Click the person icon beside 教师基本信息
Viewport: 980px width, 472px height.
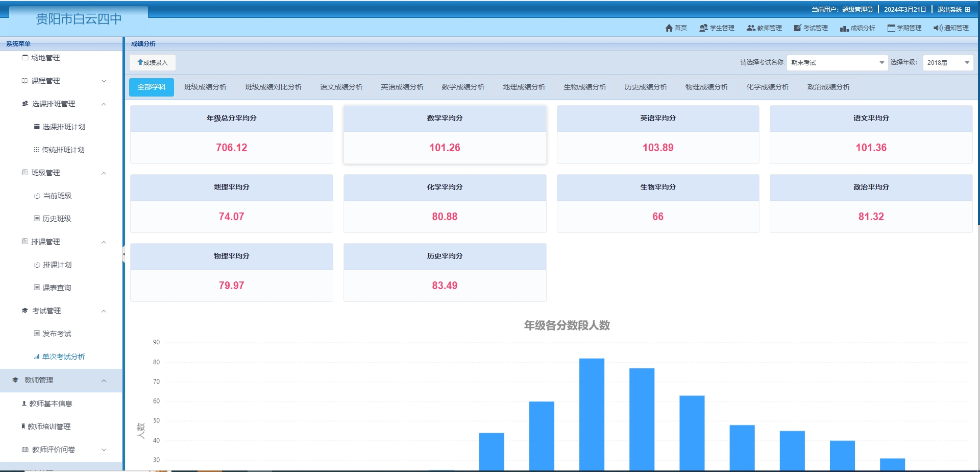click(24, 404)
